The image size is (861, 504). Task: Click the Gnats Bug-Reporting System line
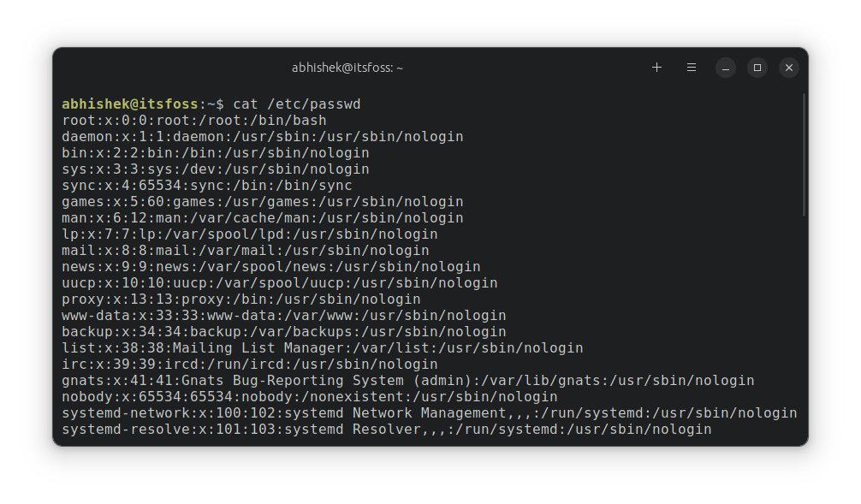tap(408, 380)
